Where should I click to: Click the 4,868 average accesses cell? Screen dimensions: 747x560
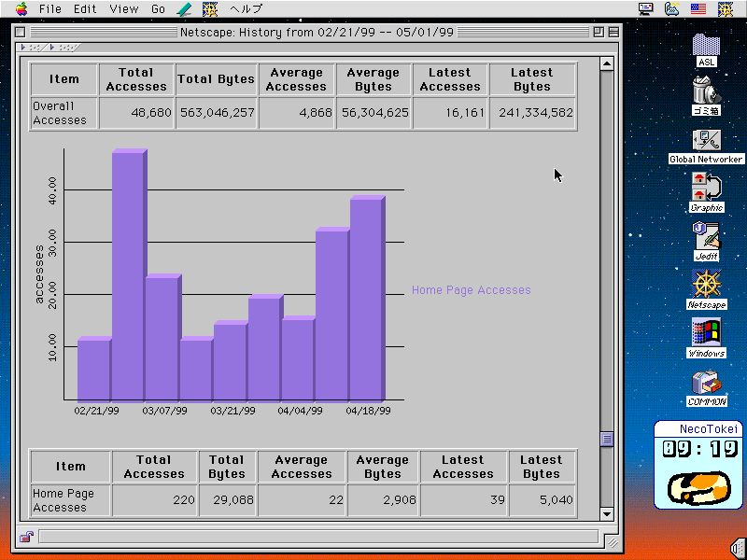297,113
